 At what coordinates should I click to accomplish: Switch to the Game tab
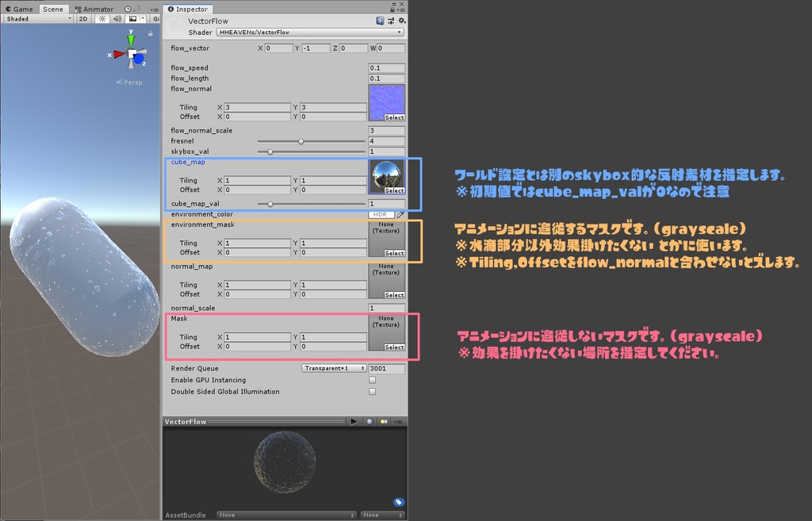tap(22, 9)
